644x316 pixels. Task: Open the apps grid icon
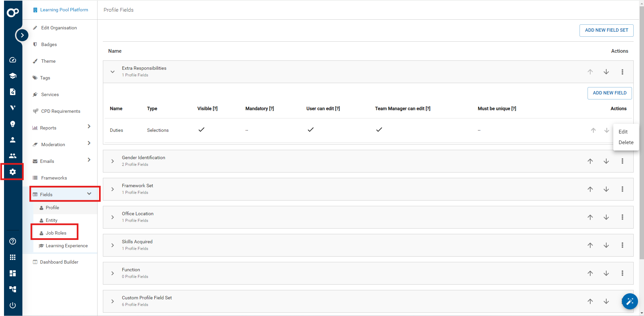pyautogui.click(x=13, y=257)
